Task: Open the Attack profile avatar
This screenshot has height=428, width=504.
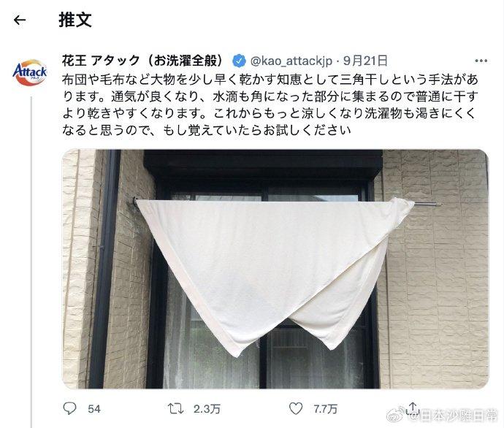Action: (29, 72)
